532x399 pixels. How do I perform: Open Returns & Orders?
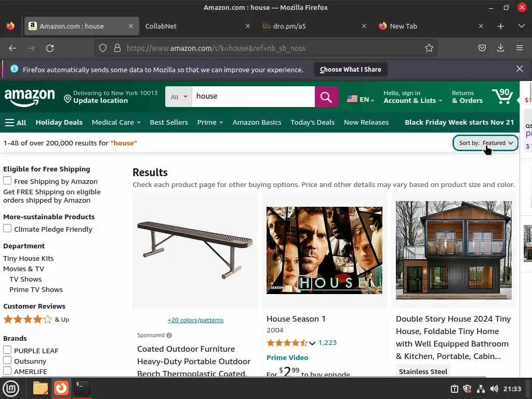pos(467,97)
